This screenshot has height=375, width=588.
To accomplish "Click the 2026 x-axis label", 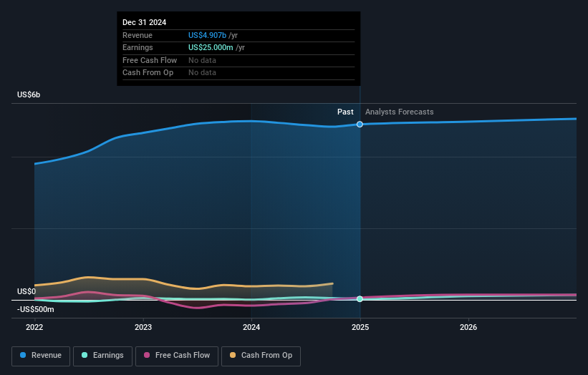I will [x=468, y=328].
